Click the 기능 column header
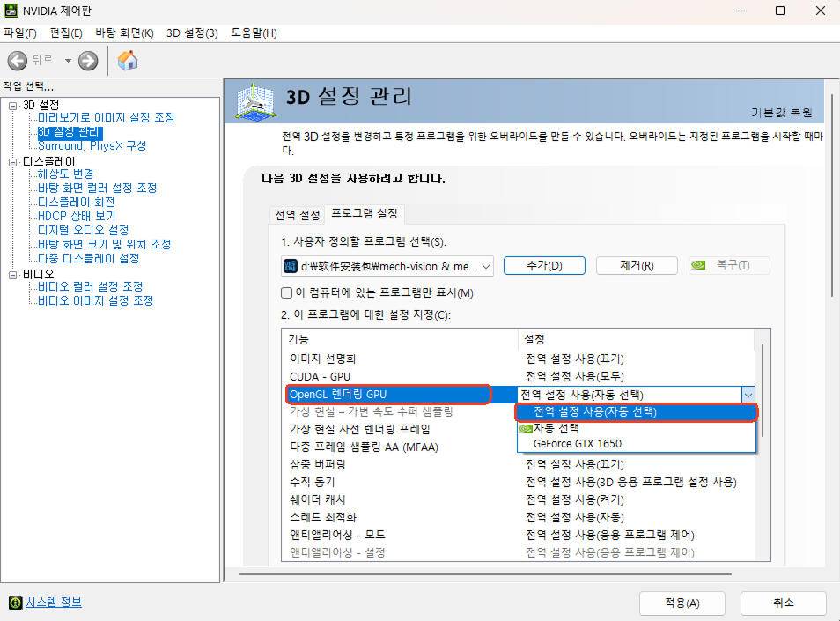840x621 pixels. pyautogui.click(x=400, y=340)
